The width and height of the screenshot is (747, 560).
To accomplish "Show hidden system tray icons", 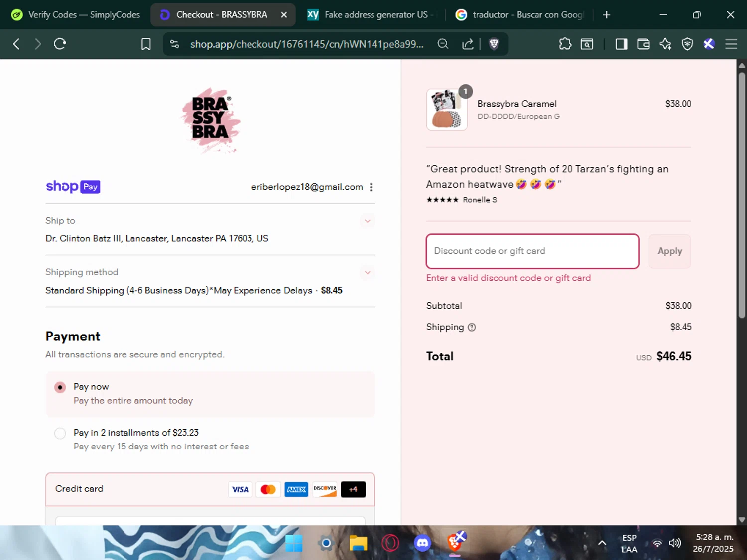I will pyautogui.click(x=602, y=543).
